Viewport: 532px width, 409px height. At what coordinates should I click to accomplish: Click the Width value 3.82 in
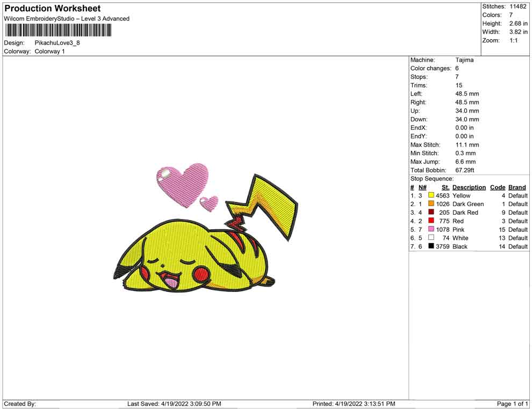click(x=518, y=32)
